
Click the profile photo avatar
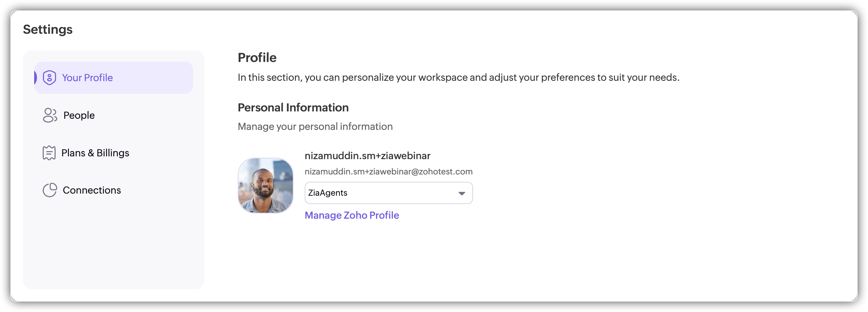tap(266, 186)
